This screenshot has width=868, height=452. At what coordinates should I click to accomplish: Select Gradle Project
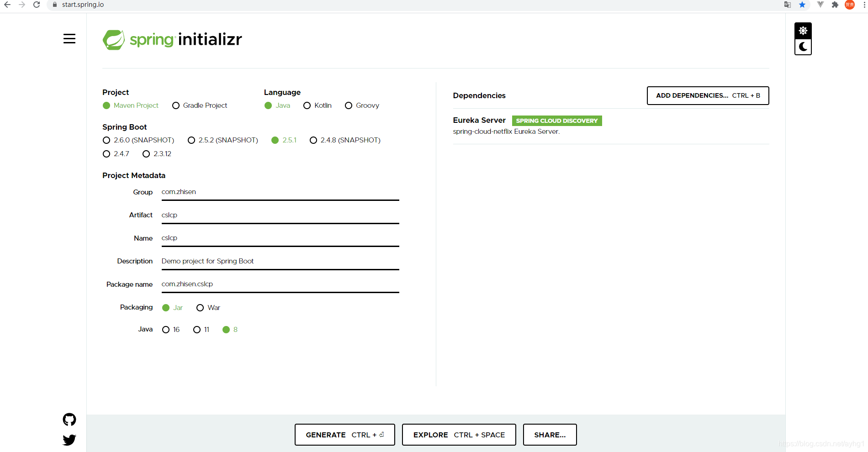click(x=200, y=105)
